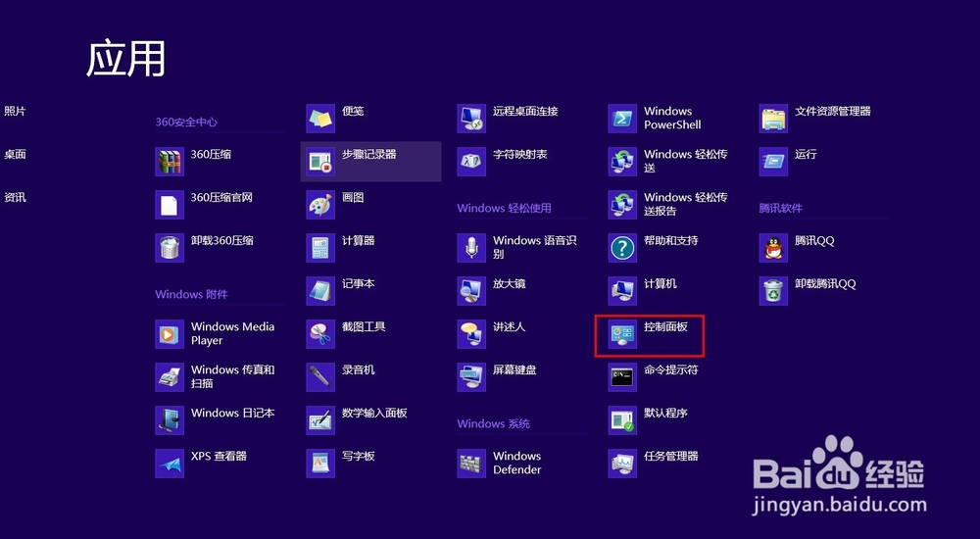Open the 字符映射表 icon
This screenshot has height=539, width=980.
[471, 162]
